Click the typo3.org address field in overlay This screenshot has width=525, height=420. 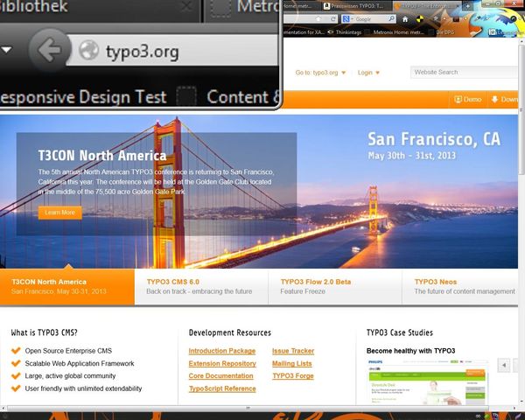172,50
